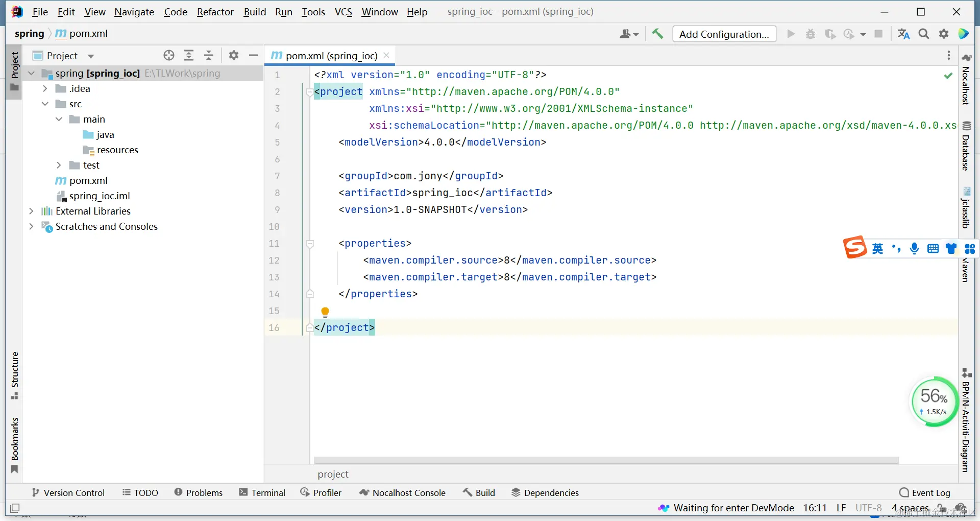The image size is (980, 521).
Task: Fold the project tag at line 2
Action: tap(310, 92)
